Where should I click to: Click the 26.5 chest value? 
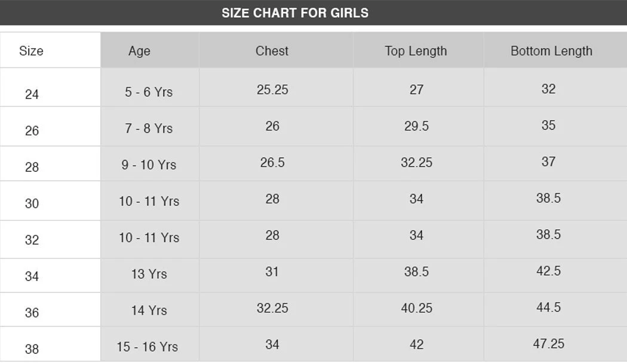(272, 162)
